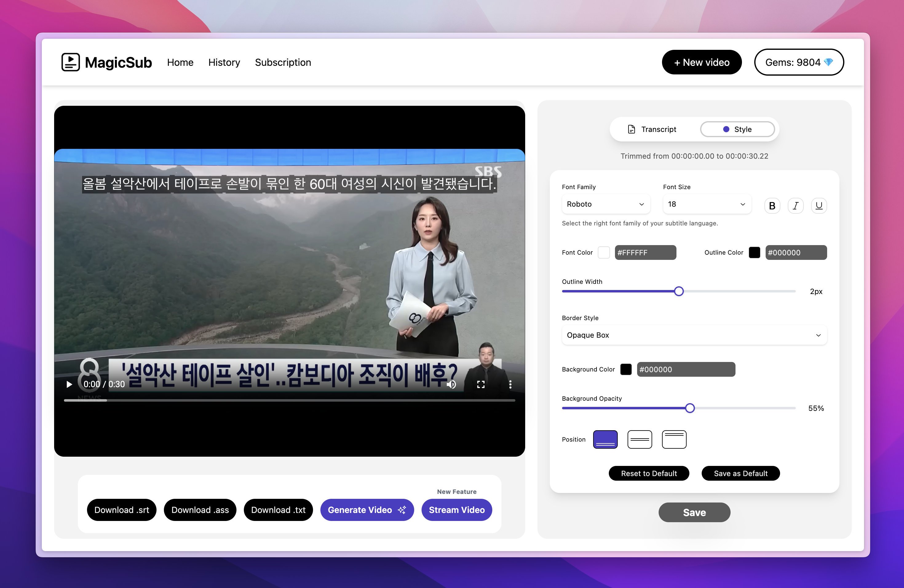Apply italic formatting to subtitles
This screenshot has width=904, height=588.
click(796, 205)
